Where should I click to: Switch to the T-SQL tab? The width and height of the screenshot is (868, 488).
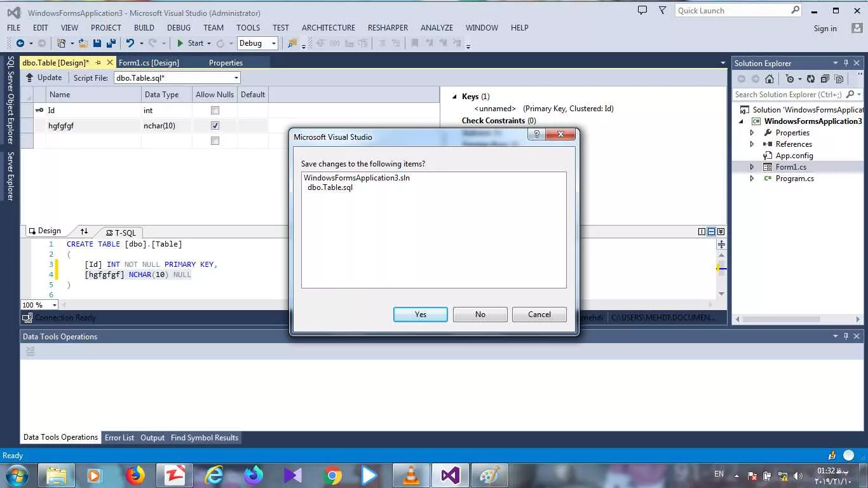(120, 233)
